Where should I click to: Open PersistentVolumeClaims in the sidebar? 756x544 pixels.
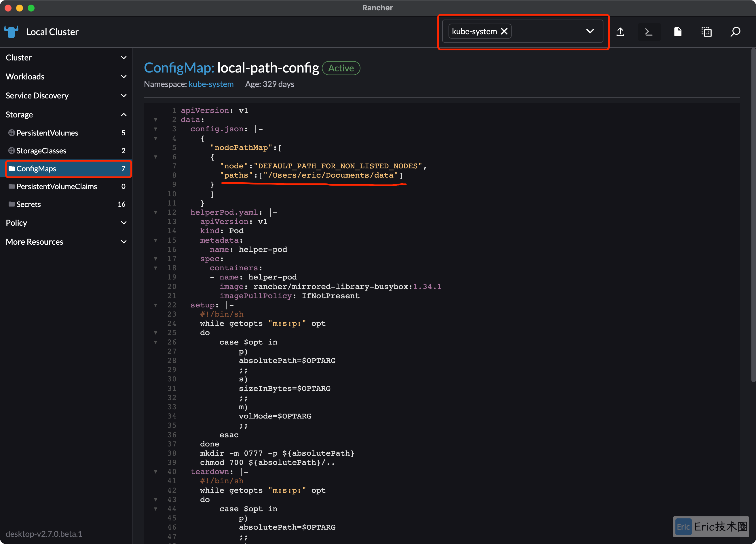pyautogui.click(x=66, y=186)
